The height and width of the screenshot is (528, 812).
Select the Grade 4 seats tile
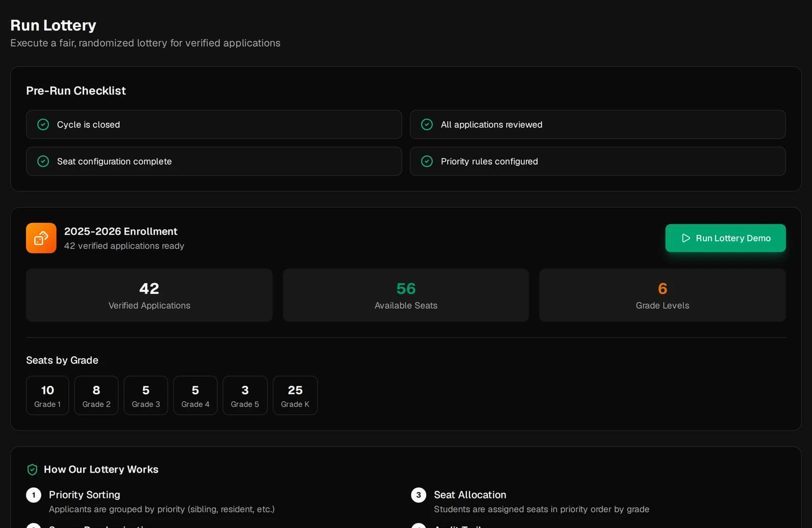tap(195, 395)
